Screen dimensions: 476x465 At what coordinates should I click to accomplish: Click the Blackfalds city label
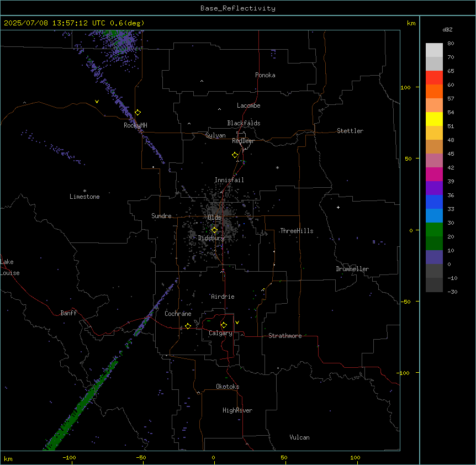point(244,123)
